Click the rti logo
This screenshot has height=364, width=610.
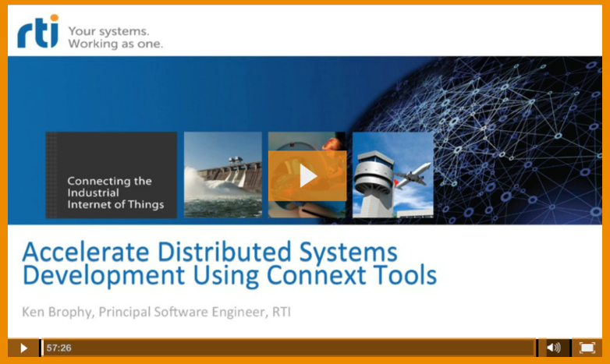[38, 31]
